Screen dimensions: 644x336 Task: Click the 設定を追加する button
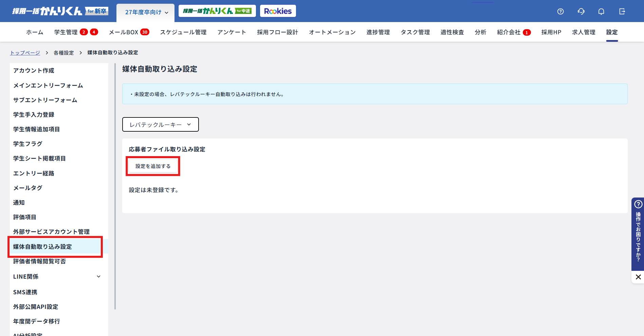153,166
